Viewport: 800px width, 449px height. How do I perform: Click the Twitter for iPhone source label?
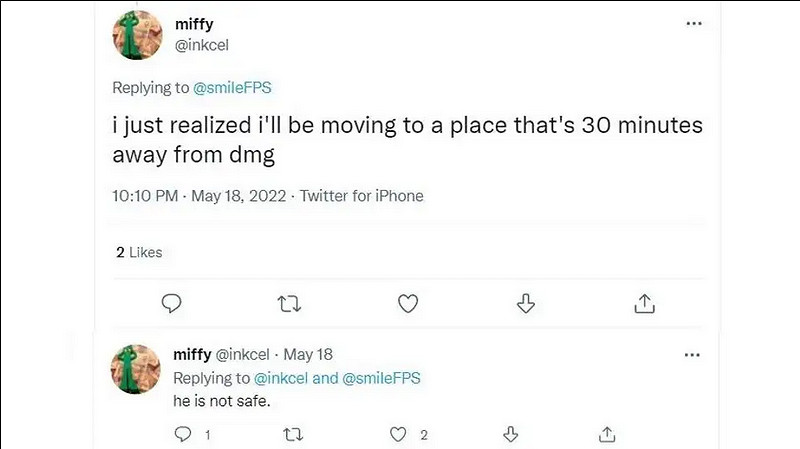tap(361, 196)
